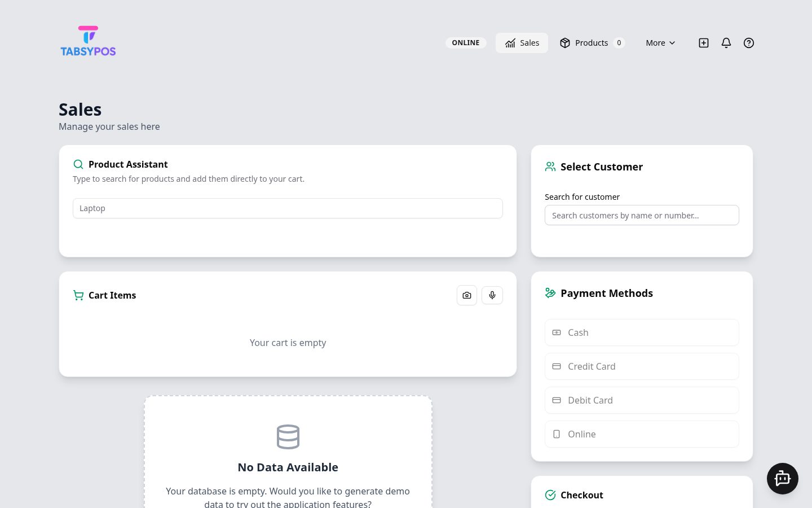Click the plus-square add icon in header
812x508 pixels.
(704, 43)
